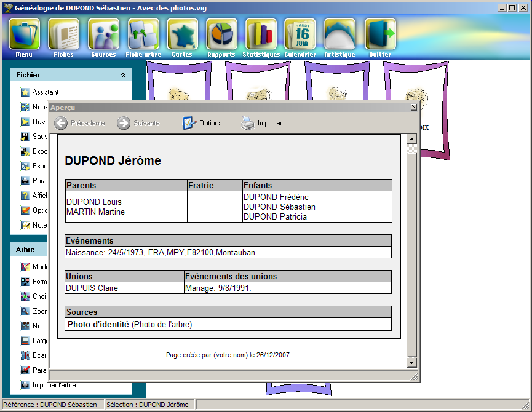
Task: Click the Suivante forward button in Aperçu
Action: [138, 123]
